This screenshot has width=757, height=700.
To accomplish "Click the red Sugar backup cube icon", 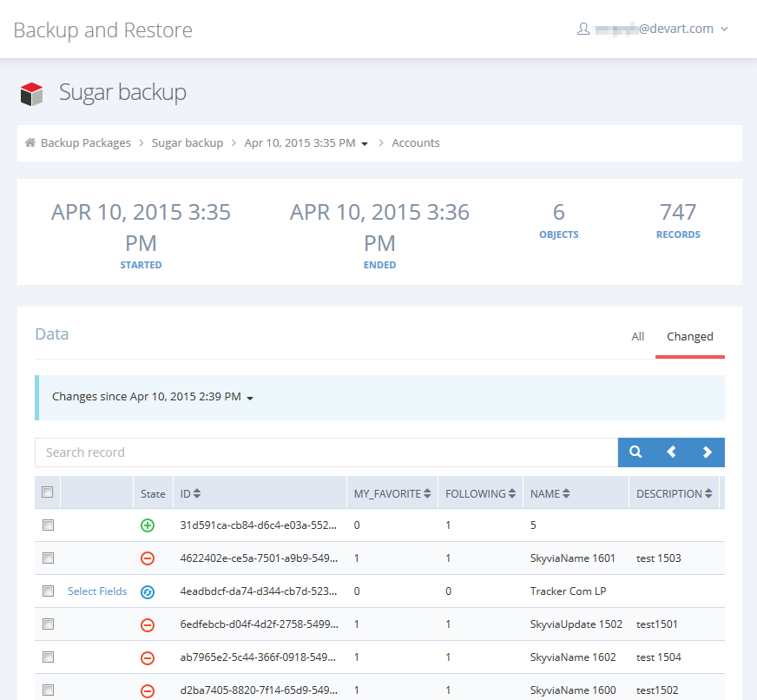I will pyautogui.click(x=32, y=94).
